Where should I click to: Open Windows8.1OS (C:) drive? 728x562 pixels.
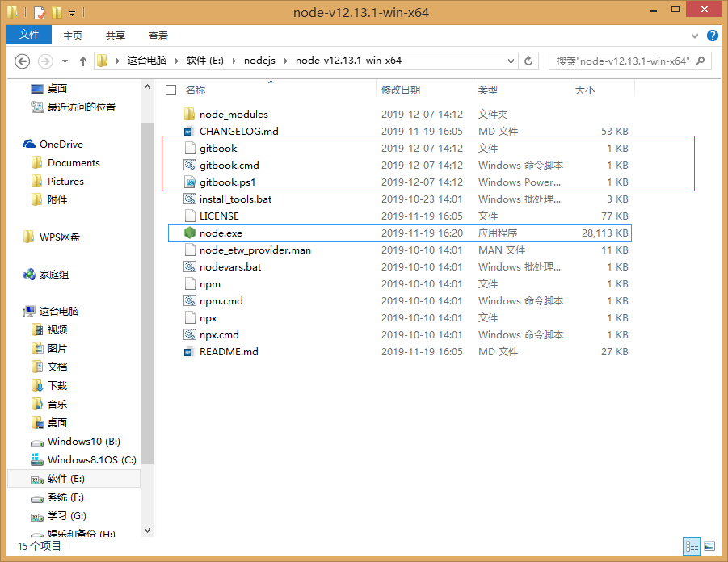91,460
